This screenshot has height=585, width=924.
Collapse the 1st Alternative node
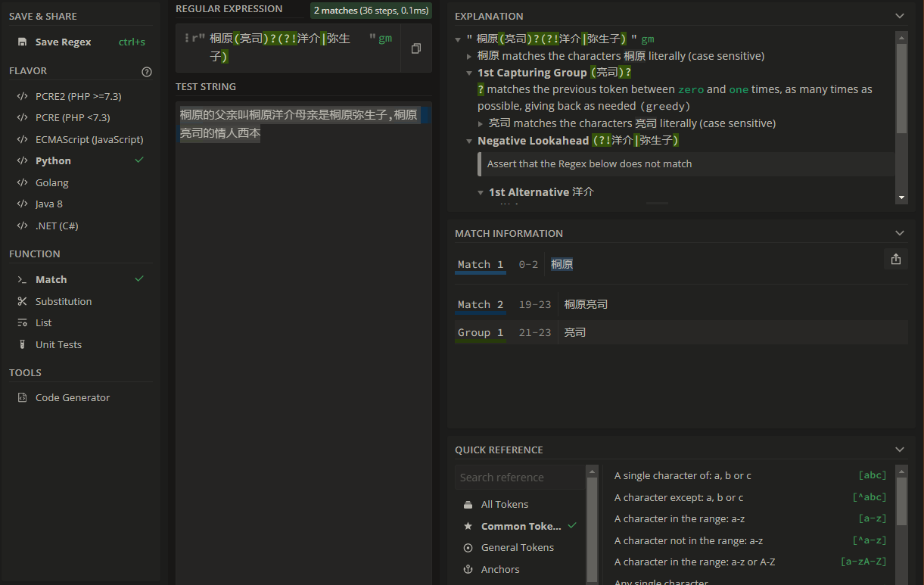tap(481, 193)
